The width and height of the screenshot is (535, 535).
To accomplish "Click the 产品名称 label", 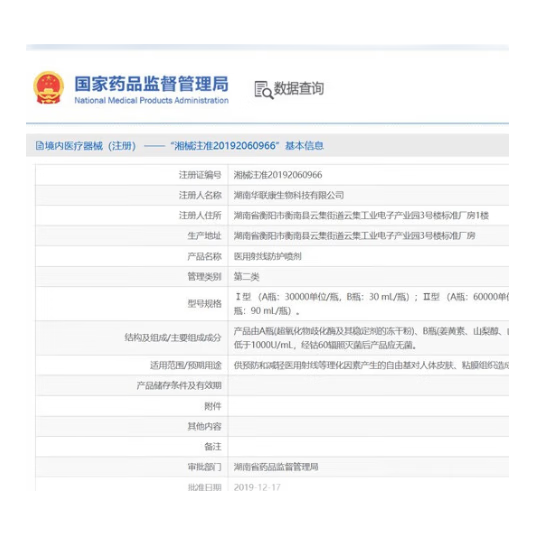I will [x=204, y=256].
